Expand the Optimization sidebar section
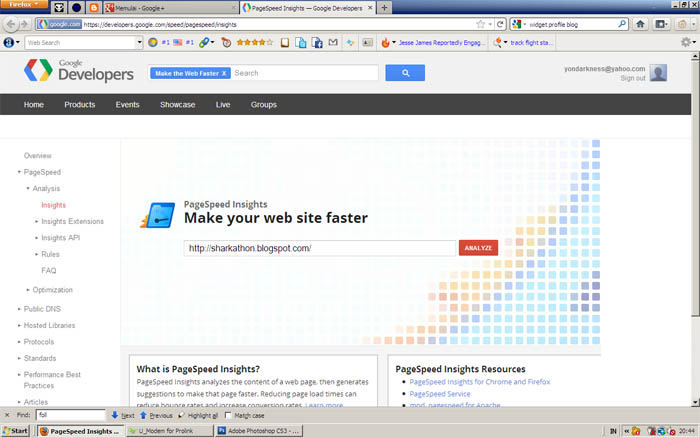700x438 pixels. (x=28, y=290)
